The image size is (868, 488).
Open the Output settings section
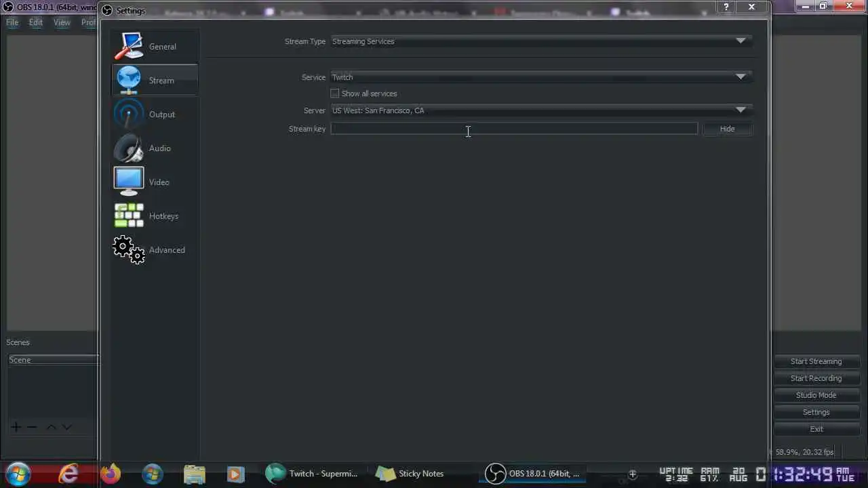[x=155, y=115]
